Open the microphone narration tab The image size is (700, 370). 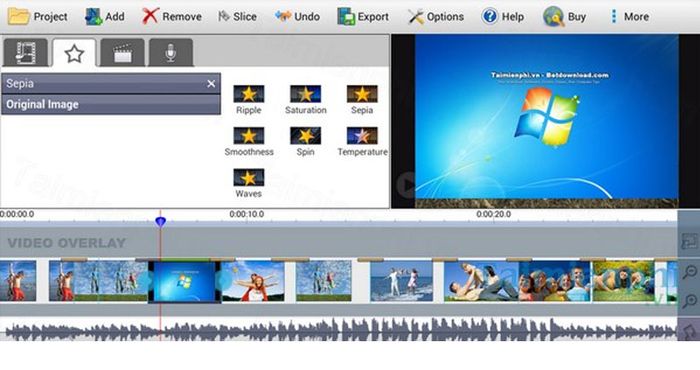[x=171, y=53]
